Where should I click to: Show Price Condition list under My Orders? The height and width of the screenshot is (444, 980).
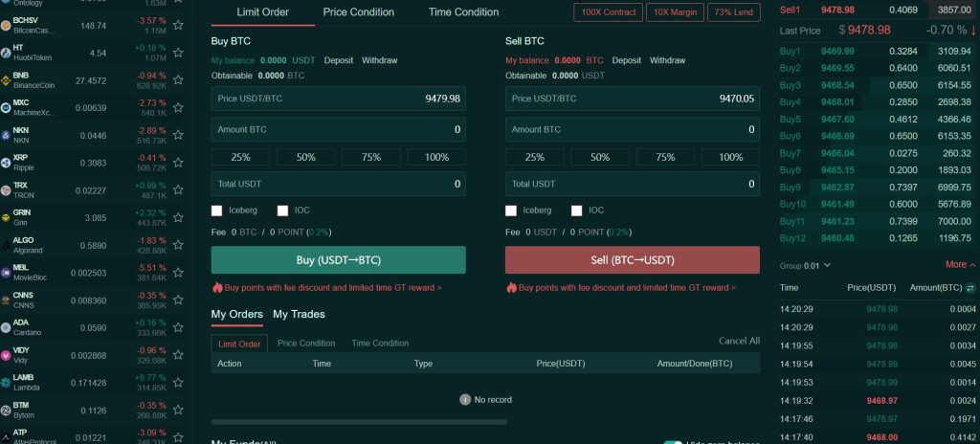click(306, 344)
